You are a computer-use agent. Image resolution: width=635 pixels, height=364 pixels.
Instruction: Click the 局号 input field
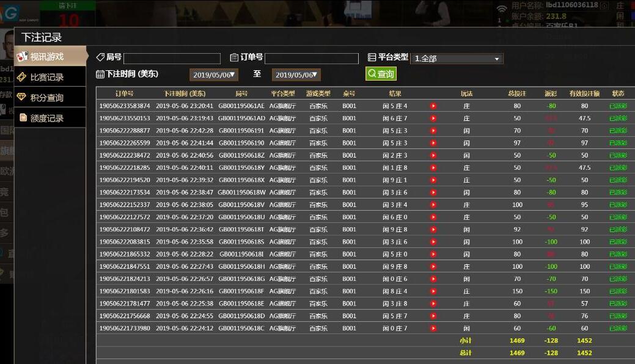tap(172, 58)
